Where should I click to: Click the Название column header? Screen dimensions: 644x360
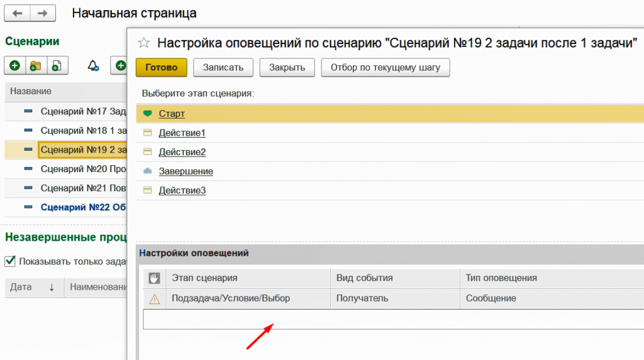[65, 91]
